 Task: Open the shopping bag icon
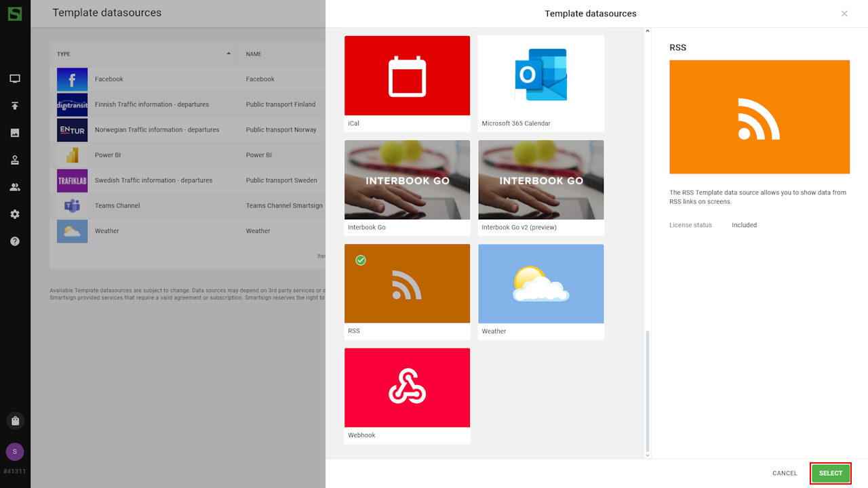click(x=15, y=421)
